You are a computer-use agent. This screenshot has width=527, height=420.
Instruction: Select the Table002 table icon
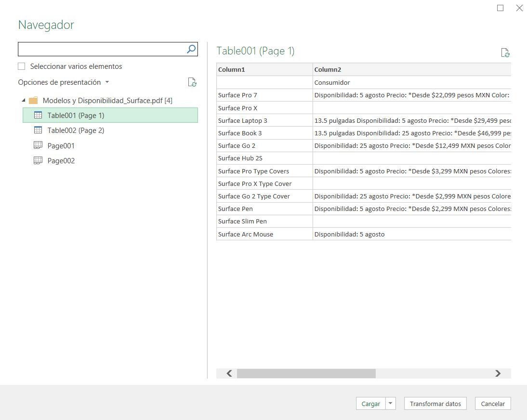(x=38, y=130)
